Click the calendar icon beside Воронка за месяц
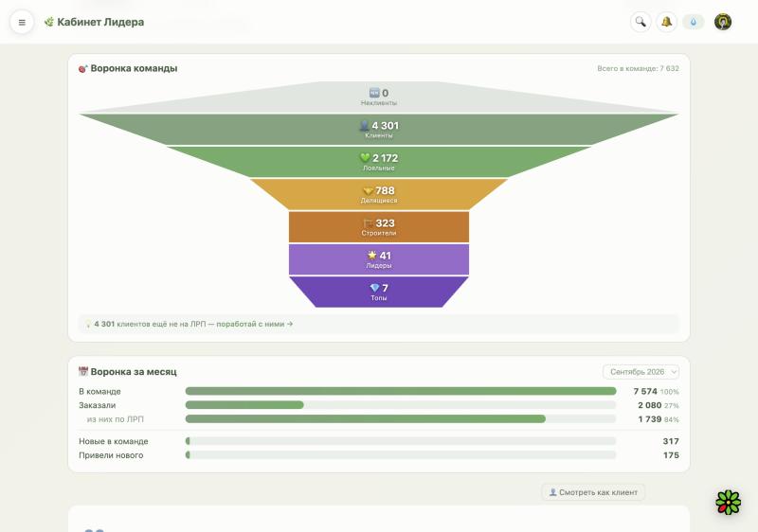The width and height of the screenshot is (758, 532). (83, 371)
